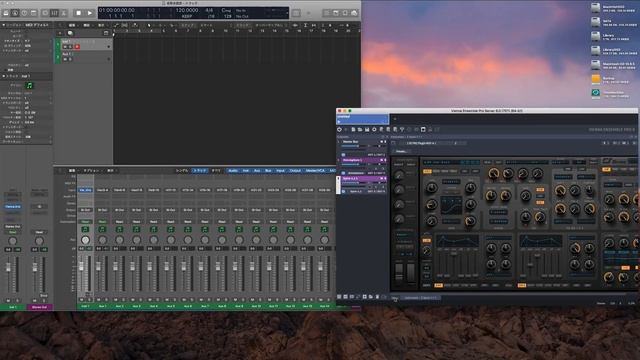Click the first bottom-left icon in Vienna Ensemble
Viewport: 640px width, 360px height.
339,297
